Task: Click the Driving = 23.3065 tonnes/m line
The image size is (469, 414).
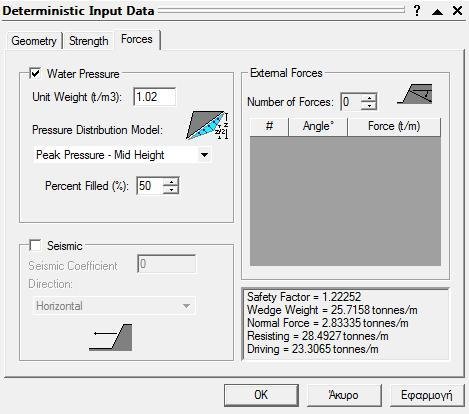Action: [x=313, y=349]
